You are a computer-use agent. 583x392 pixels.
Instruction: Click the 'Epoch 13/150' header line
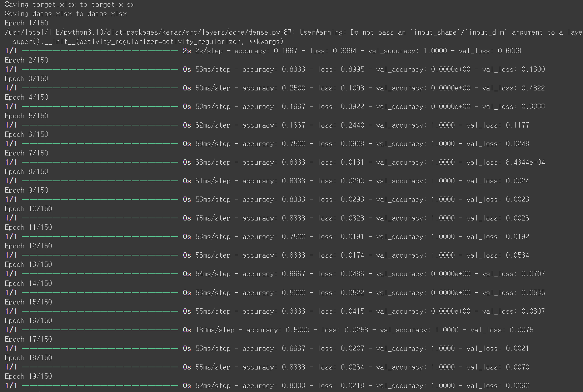29,264
